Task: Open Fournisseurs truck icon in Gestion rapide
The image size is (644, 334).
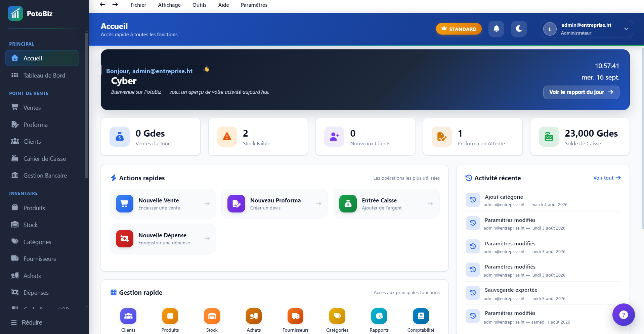Action: pos(296,316)
